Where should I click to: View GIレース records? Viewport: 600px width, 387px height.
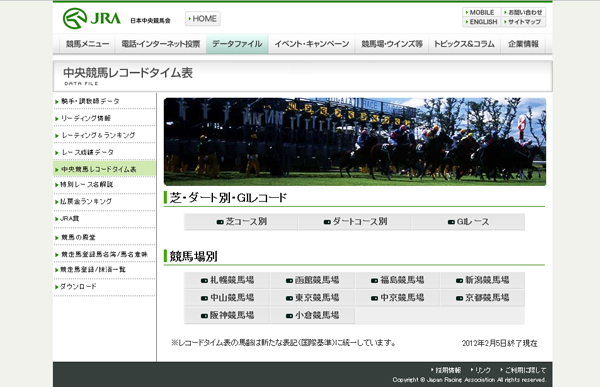click(x=468, y=222)
